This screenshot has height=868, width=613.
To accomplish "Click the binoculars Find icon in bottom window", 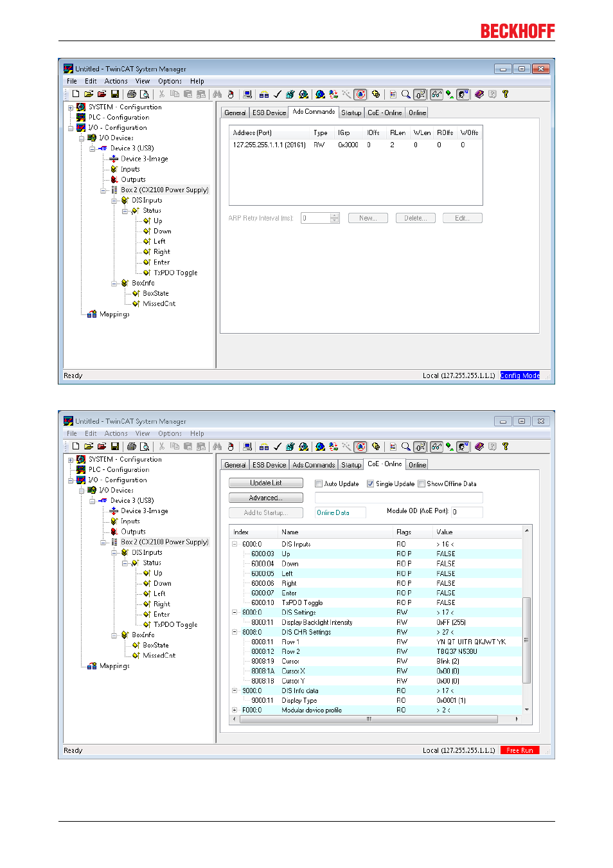I will [x=217, y=446].
